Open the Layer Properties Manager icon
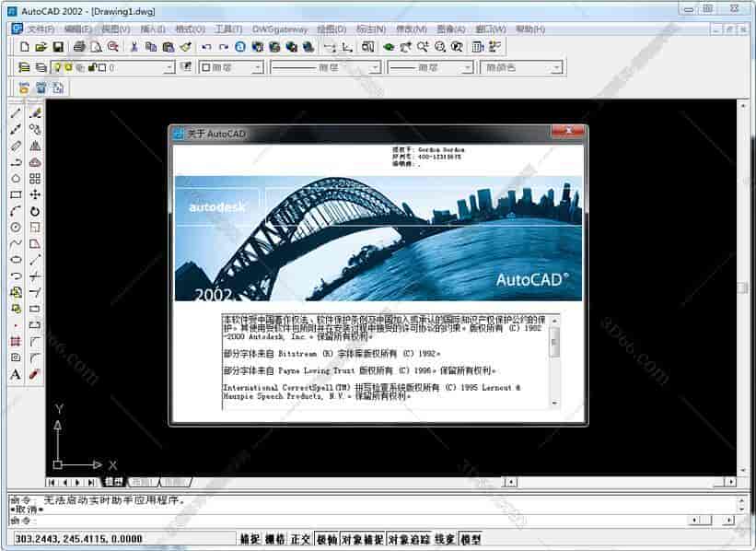Viewport: 756px width, 551px height. click(x=24, y=65)
